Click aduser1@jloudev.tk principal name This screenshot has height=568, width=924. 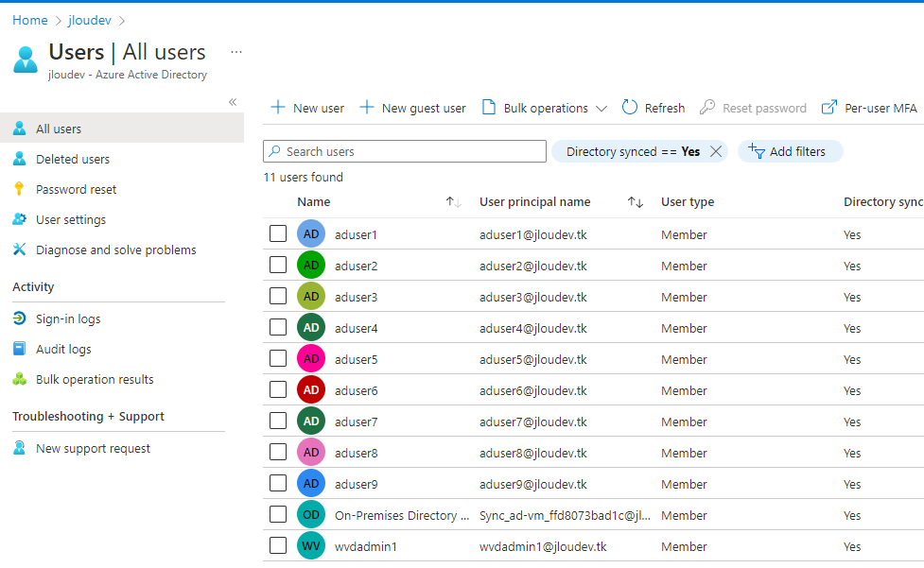pos(533,234)
